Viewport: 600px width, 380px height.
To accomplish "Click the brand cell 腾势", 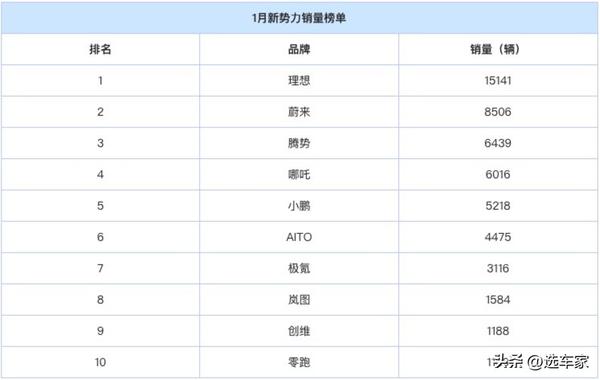I will 299,144.
